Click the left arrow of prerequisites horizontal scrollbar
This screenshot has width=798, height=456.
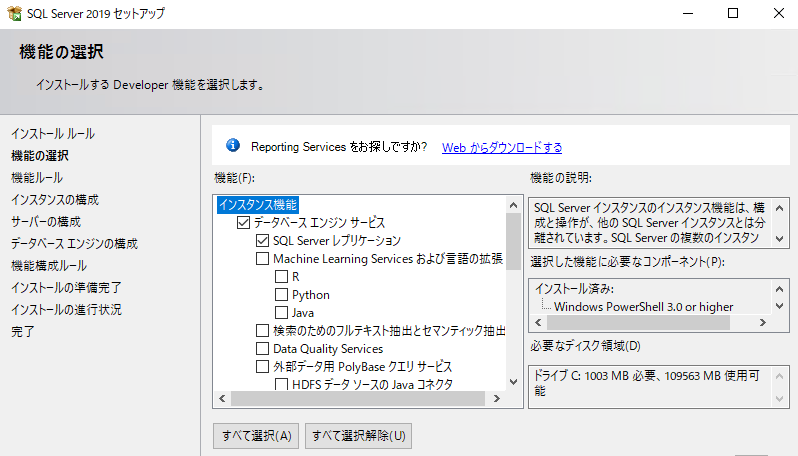point(538,322)
